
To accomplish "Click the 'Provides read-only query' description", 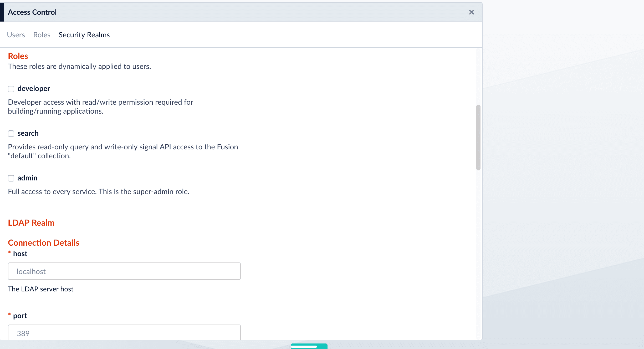I will coord(123,151).
